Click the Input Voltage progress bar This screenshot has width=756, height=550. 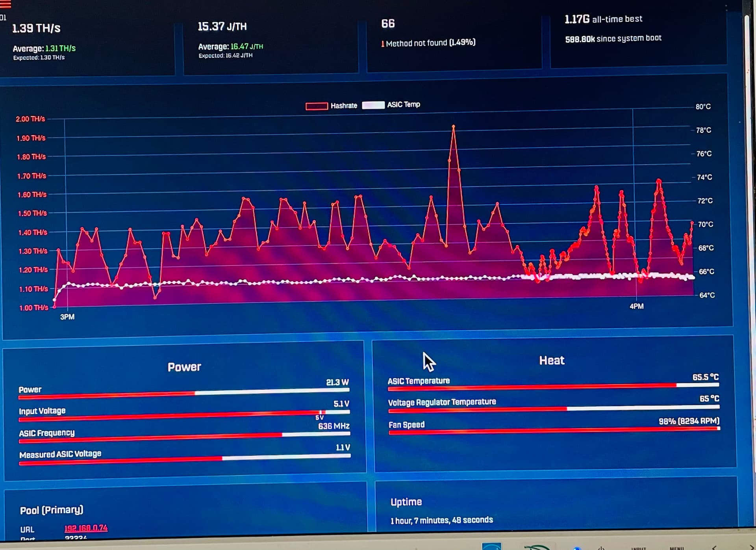pyautogui.click(x=184, y=415)
